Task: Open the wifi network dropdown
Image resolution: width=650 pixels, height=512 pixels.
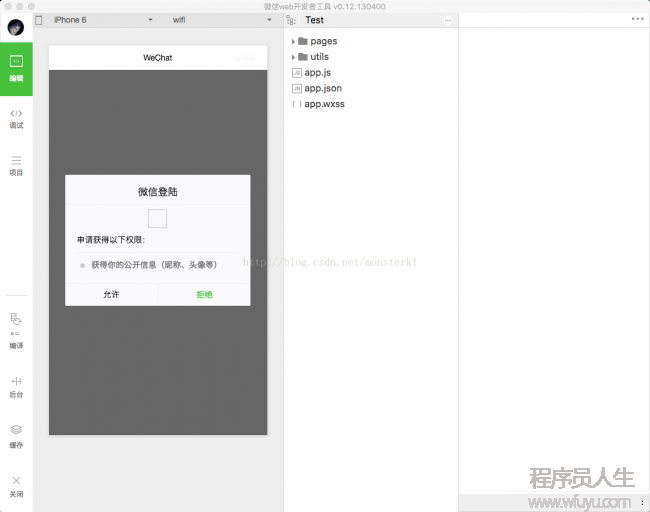Action: click(222, 20)
